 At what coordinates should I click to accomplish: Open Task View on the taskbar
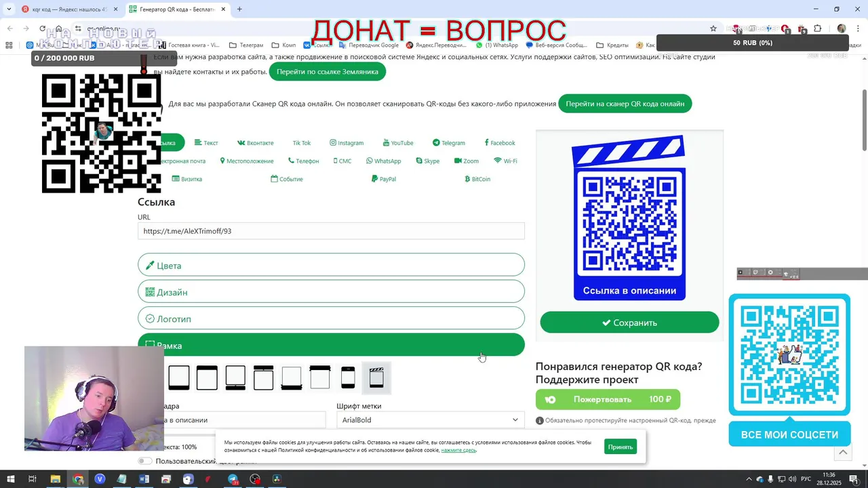(x=32, y=479)
